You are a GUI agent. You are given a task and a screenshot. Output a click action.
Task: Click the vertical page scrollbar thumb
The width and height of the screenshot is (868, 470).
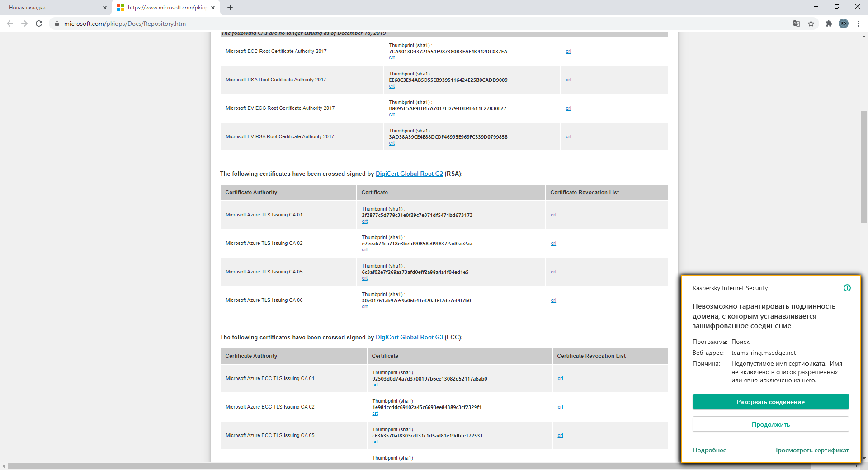click(x=864, y=167)
